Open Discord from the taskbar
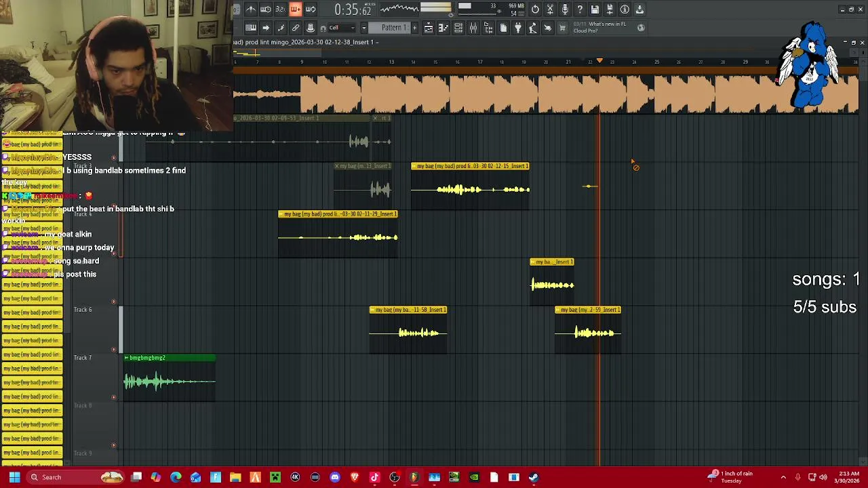 (x=334, y=477)
